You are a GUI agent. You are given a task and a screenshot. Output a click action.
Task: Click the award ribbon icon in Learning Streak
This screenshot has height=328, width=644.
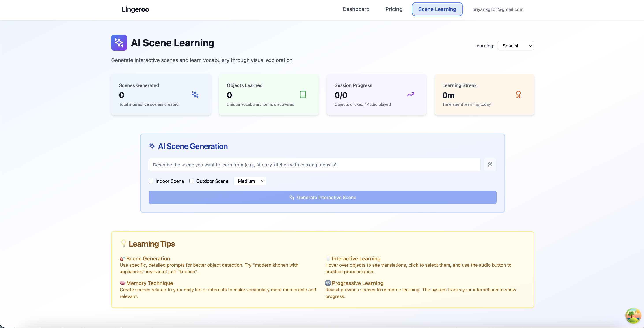tap(518, 94)
